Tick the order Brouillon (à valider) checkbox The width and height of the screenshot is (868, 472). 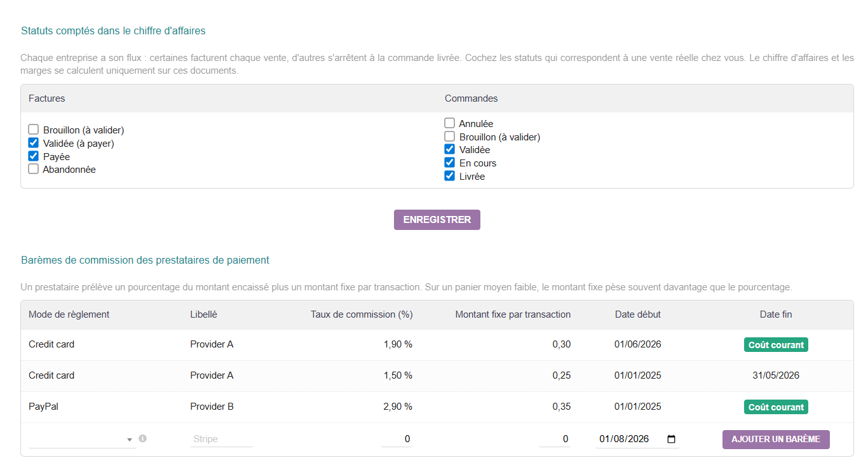point(450,137)
